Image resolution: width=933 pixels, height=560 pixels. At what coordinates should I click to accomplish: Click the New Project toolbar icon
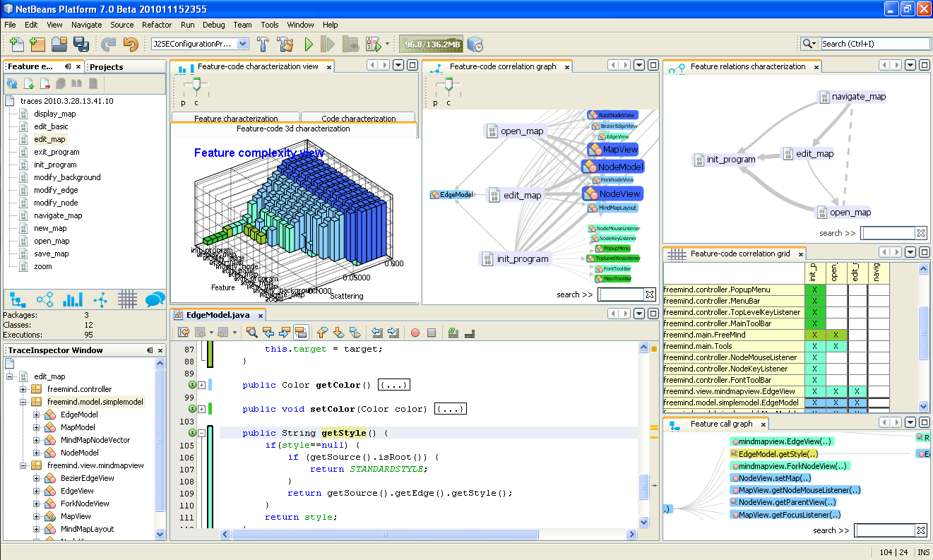pyautogui.click(x=37, y=44)
